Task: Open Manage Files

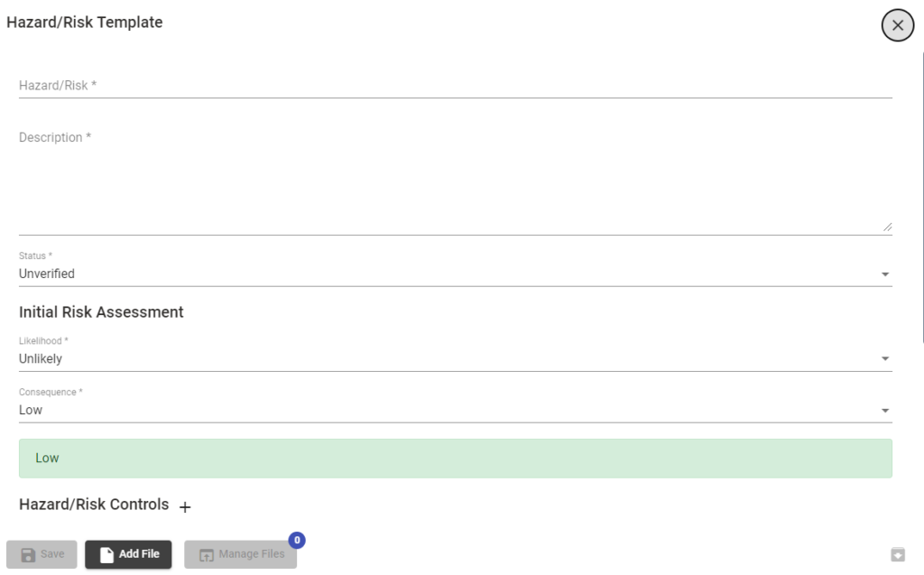Action: tap(240, 554)
